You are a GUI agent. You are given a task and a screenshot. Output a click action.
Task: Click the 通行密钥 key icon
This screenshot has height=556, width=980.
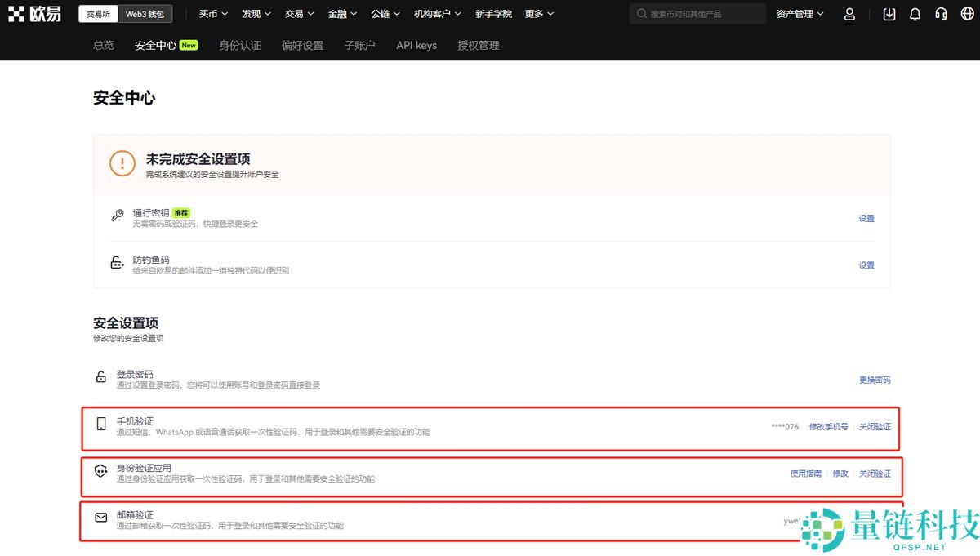pos(117,215)
